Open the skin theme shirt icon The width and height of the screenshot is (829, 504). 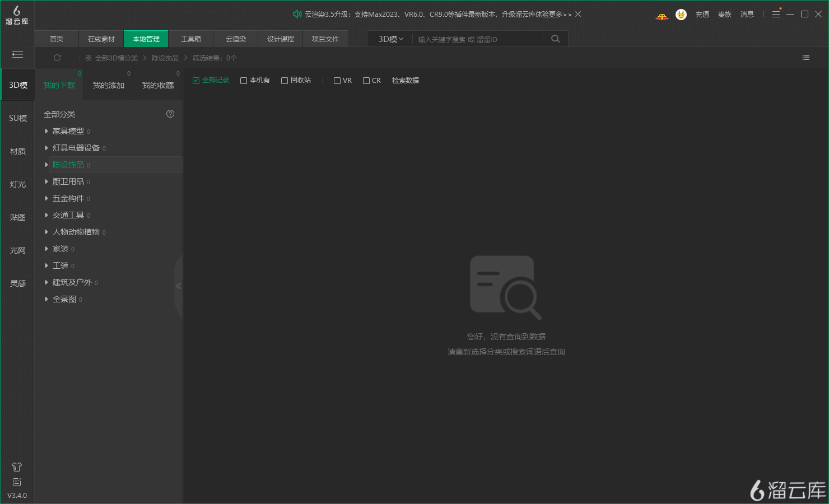coord(17,466)
